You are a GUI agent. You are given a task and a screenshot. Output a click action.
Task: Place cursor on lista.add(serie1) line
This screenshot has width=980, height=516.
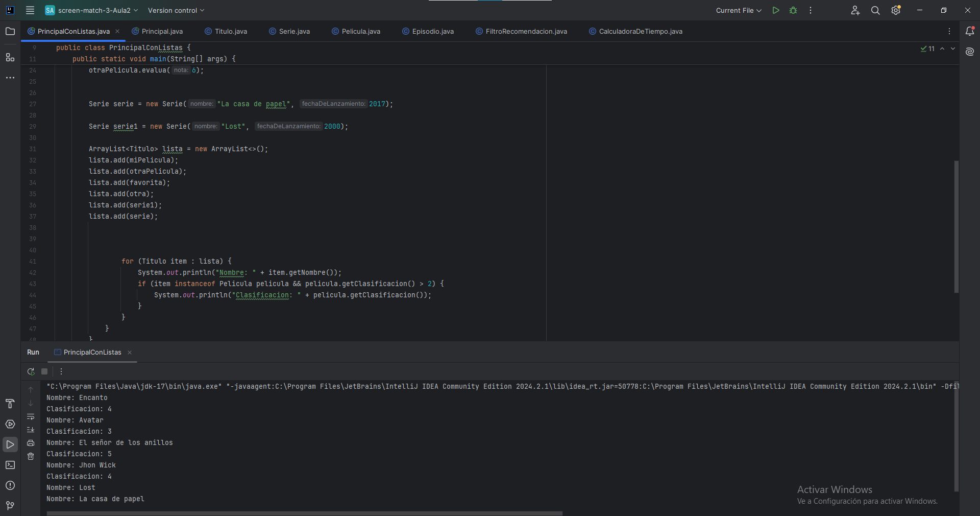coord(125,205)
